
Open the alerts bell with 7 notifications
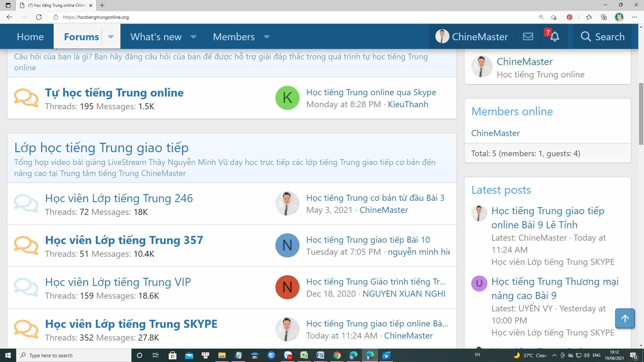pyautogui.click(x=554, y=37)
